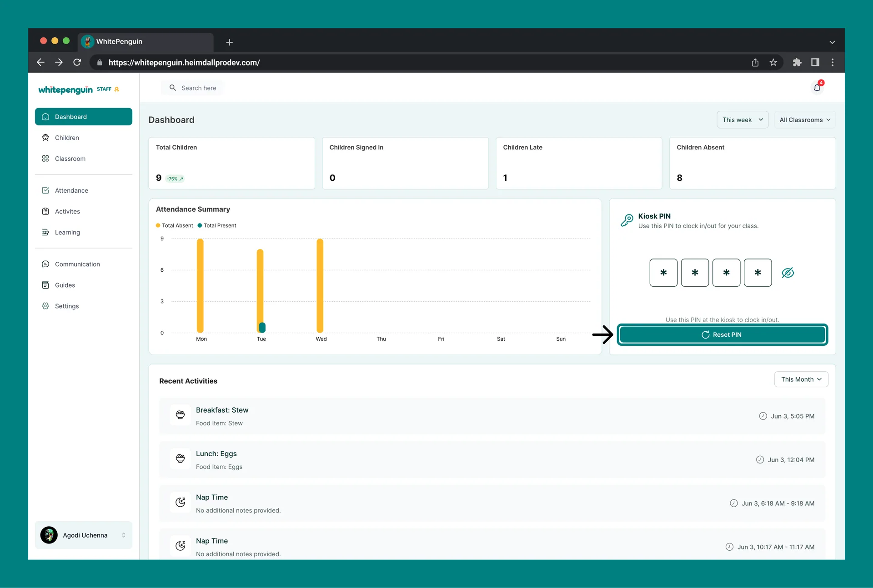Focus the Search here field
The image size is (873, 588).
192,88
